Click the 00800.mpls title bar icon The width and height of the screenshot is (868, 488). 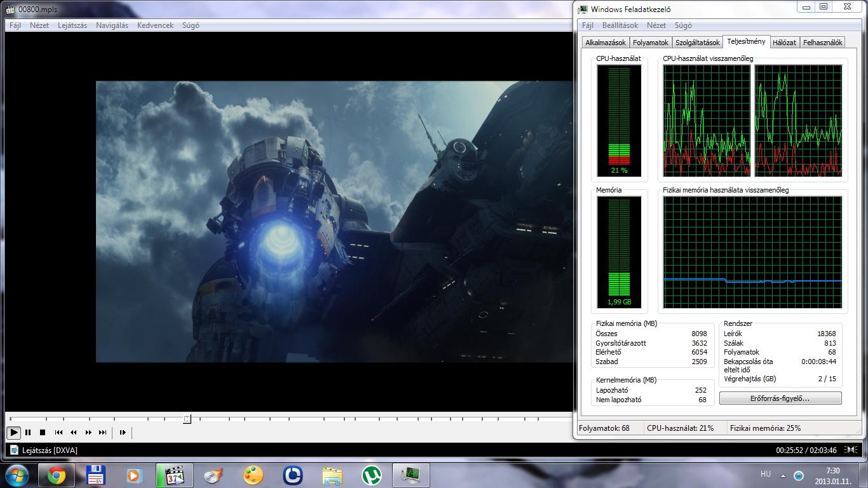pos(10,10)
